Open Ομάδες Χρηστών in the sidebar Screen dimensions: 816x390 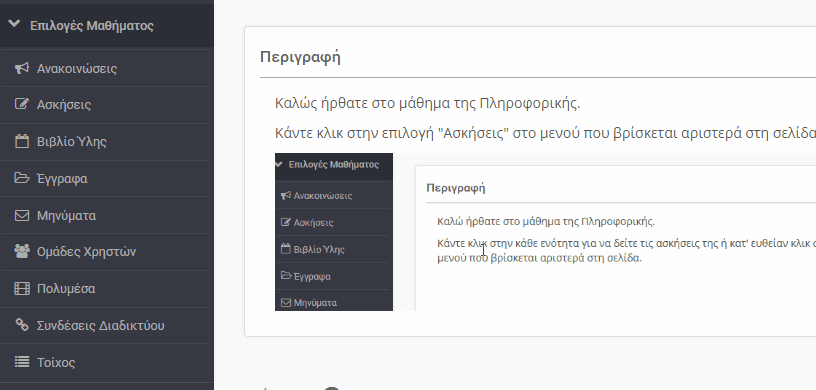click(86, 252)
